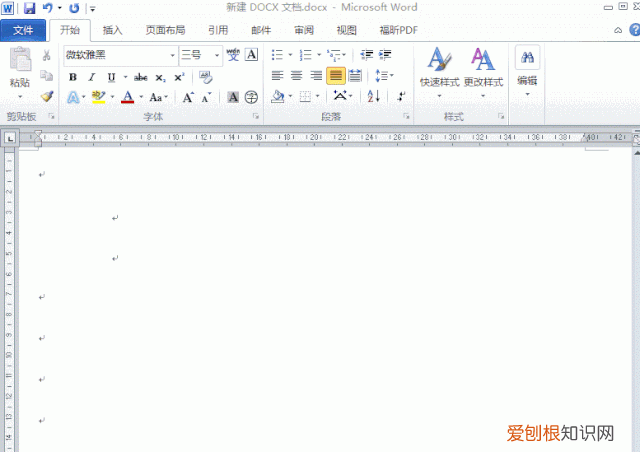Click the Decrease Indent icon
Viewport: 640px width, 452px height.
click(x=367, y=55)
